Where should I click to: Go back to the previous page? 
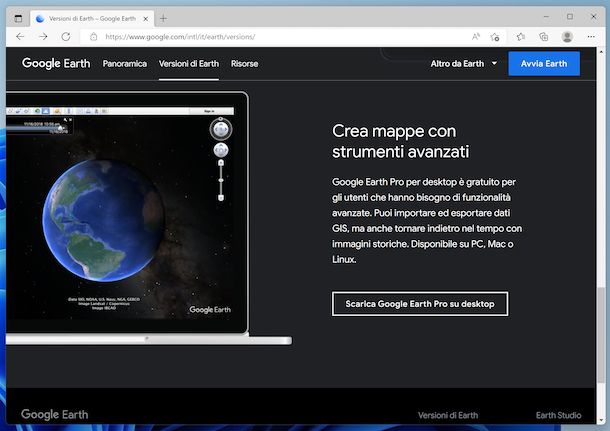click(x=20, y=37)
